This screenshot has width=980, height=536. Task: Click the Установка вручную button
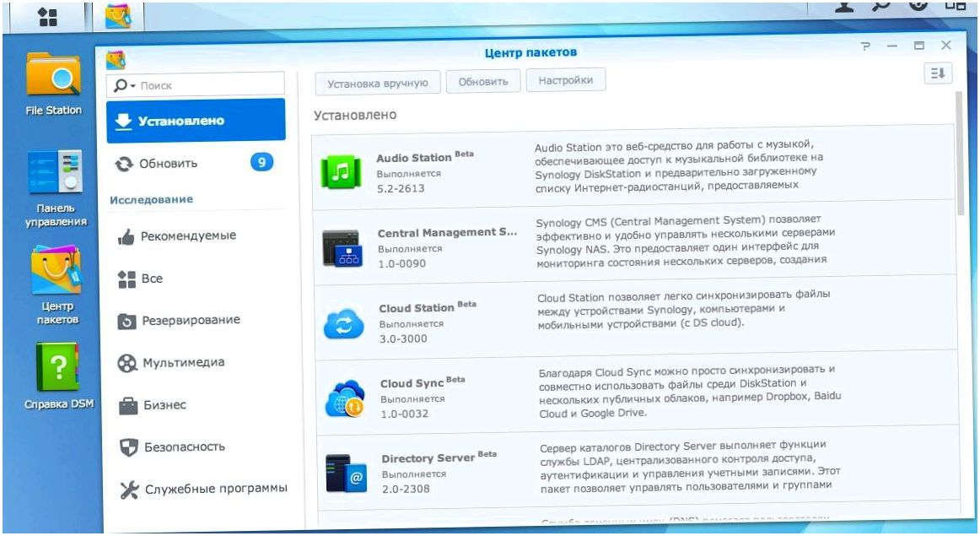click(x=378, y=84)
